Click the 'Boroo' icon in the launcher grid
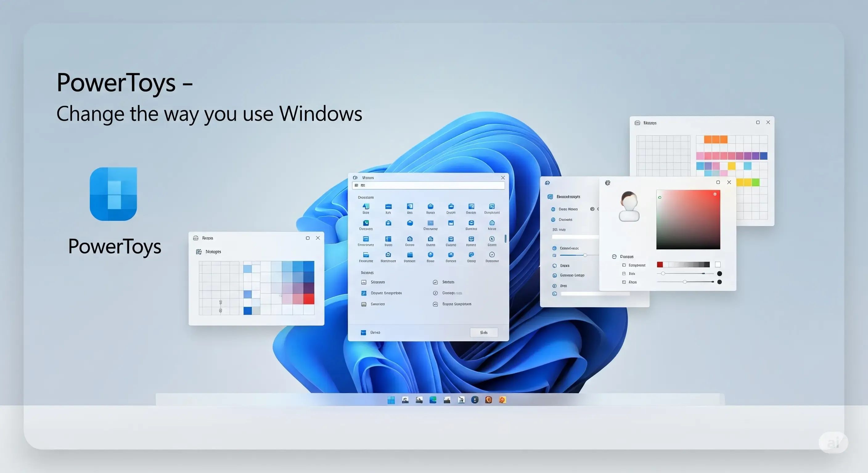 (x=410, y=239)
